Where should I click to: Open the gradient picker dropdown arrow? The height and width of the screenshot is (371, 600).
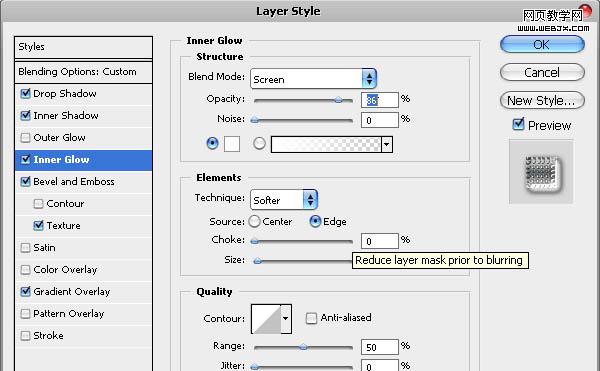[x=387, y=145]
